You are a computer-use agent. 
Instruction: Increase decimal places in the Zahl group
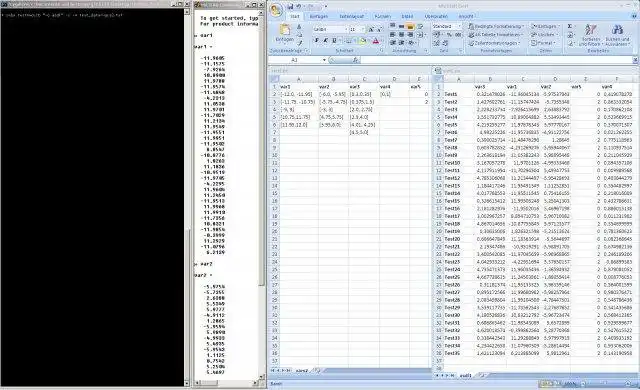pos(436,43)
